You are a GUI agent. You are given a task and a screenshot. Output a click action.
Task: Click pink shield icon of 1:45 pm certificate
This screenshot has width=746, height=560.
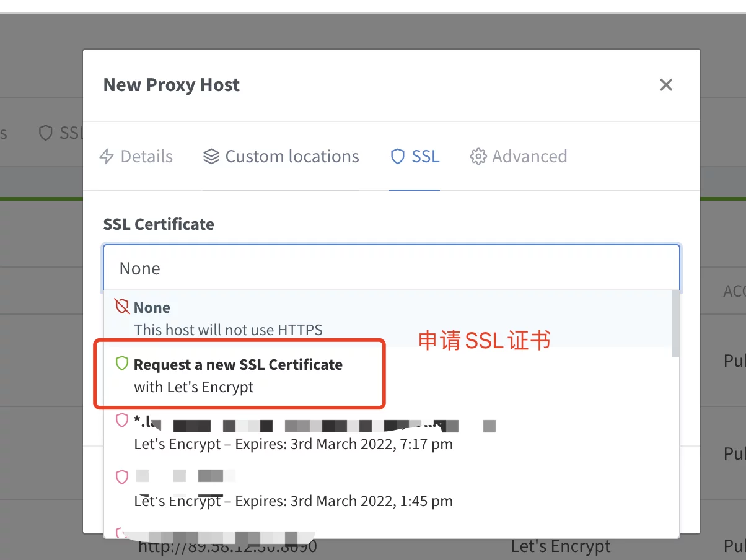(122, 477)
